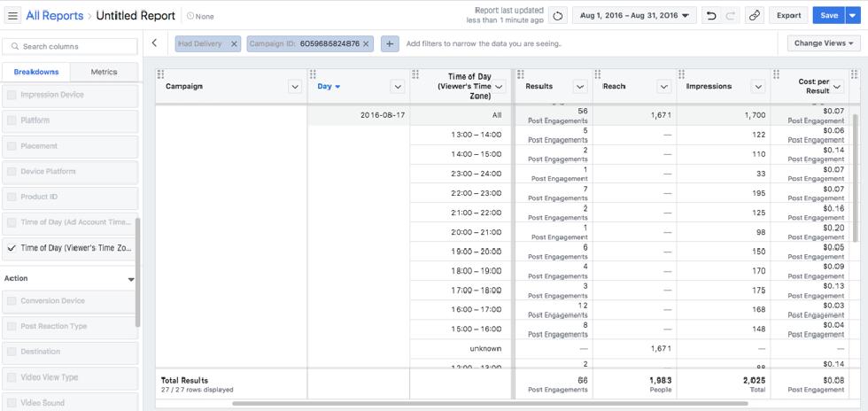Collapse the left sidebar panel arrow

[154, 43]
